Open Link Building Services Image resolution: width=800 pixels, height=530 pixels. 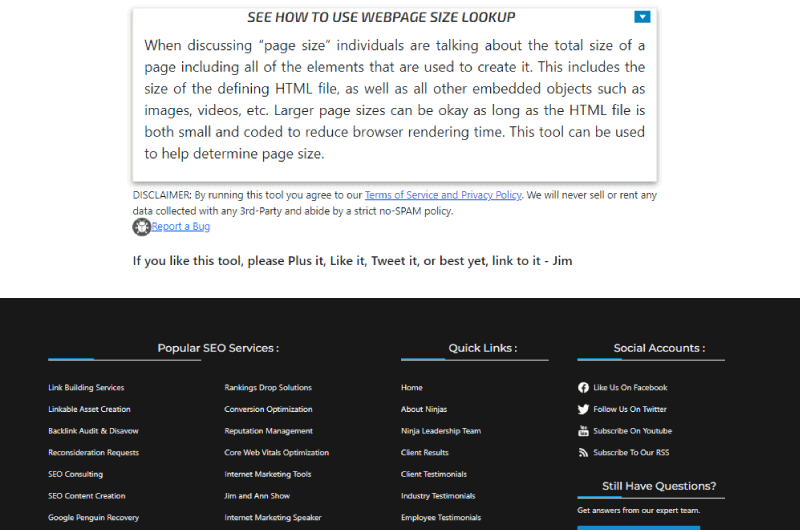click(86, 388)
